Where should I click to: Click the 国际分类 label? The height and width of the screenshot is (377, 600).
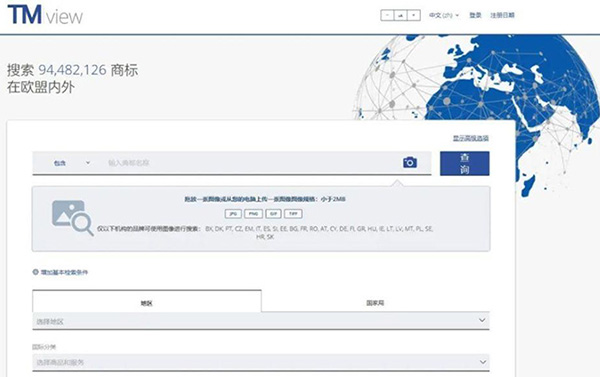(44, 347)
